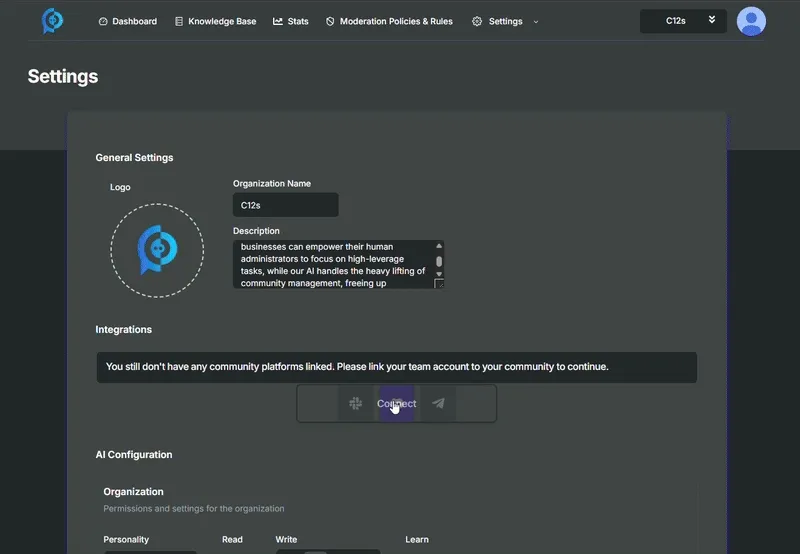Connect the Slack integration icon
800x554 pixels.
click(355, 404)
